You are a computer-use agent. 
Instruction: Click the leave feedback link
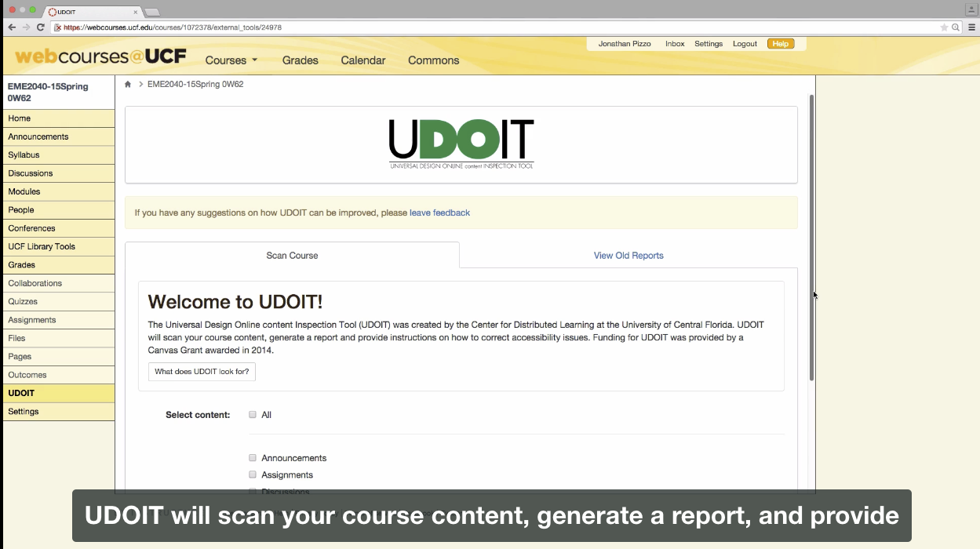coord(439,213)
